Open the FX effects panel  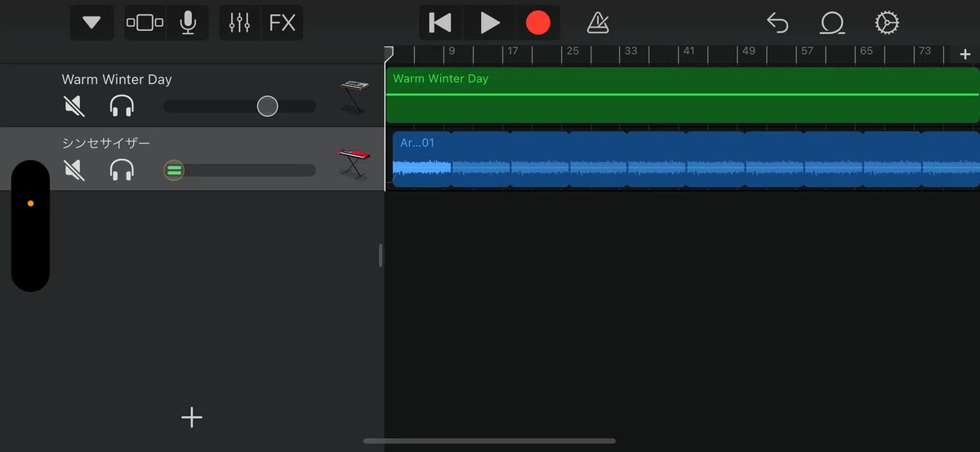tap(283, 23)
